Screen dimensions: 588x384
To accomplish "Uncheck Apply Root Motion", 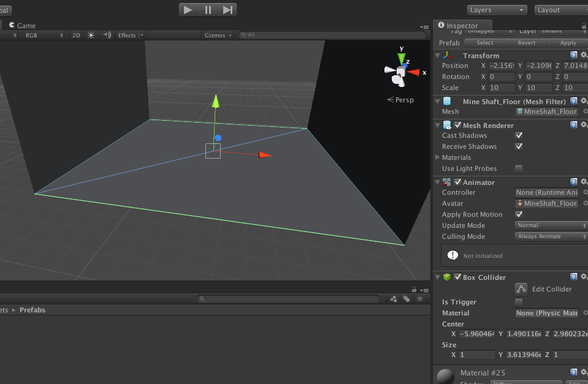I will (519, 214).
